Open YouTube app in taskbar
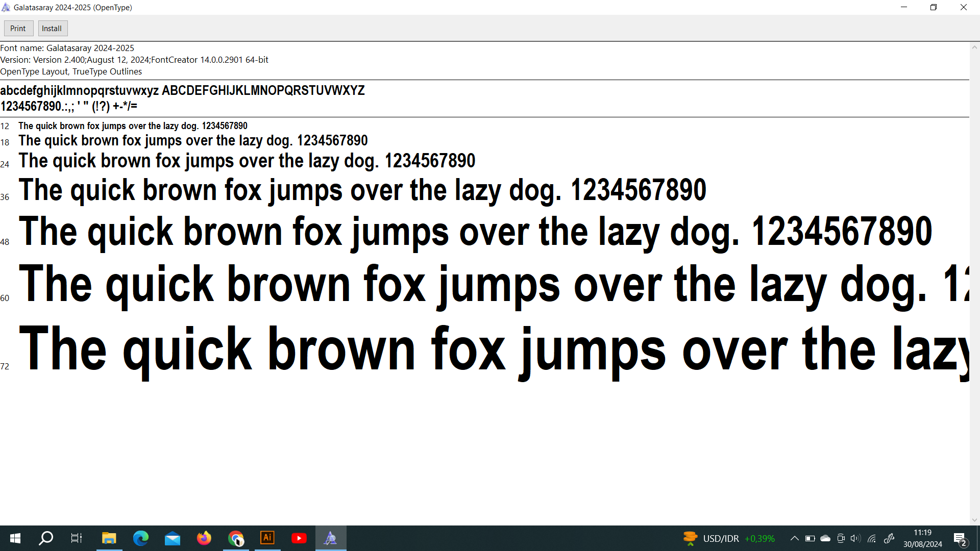Screen dimensions: 980x551 299,538
